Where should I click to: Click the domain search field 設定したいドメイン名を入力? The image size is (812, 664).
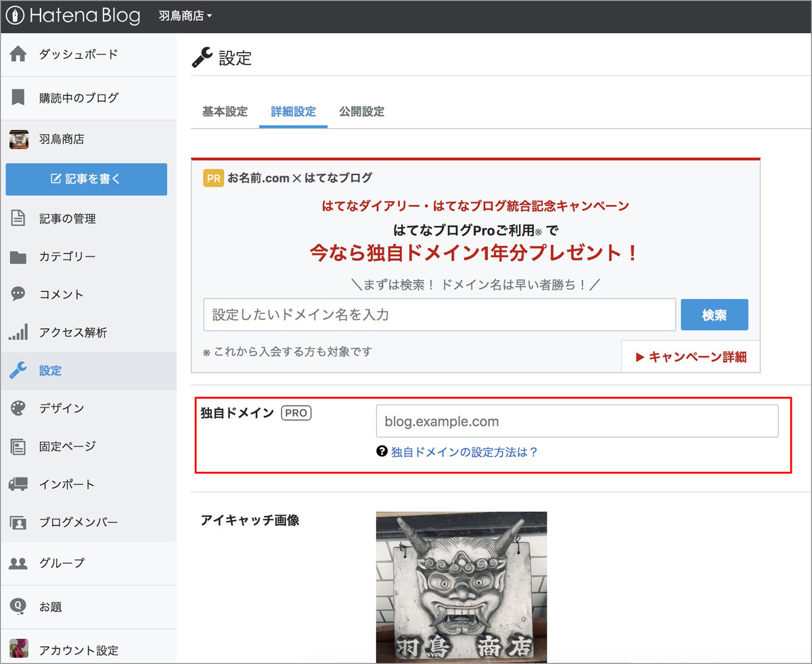tap(439, 314)
